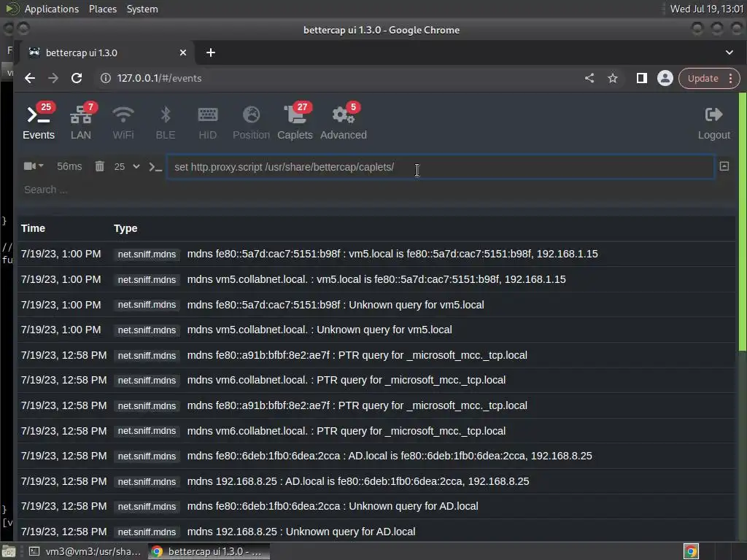Select event 'mdns vm5.collabnet.local. : vm5.local is'
Viewport: 747px width, 560px height.
tap(376, 279)
